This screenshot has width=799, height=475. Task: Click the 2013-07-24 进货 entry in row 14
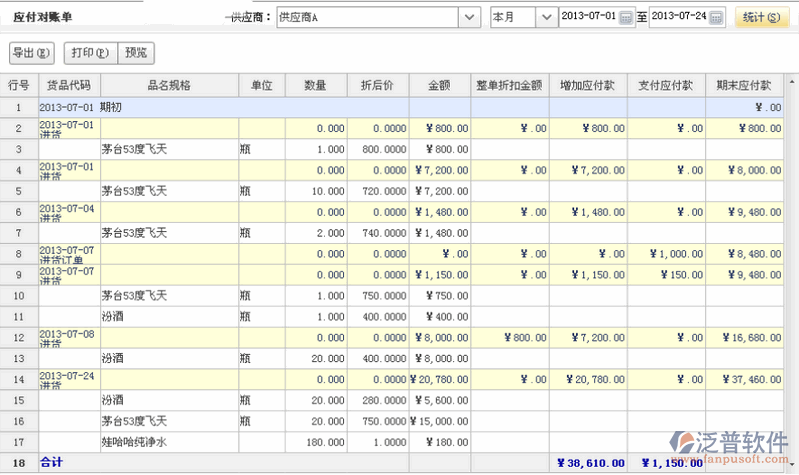click(68, 379)
